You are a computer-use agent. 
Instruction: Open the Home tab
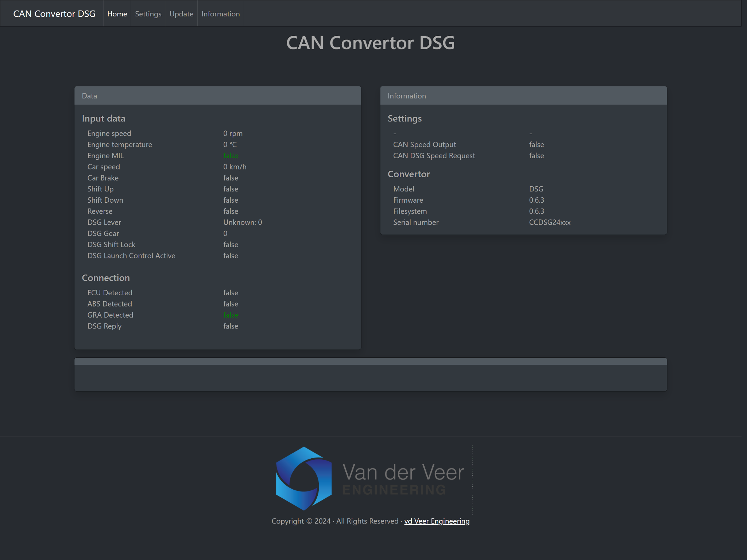coord(117,13)
